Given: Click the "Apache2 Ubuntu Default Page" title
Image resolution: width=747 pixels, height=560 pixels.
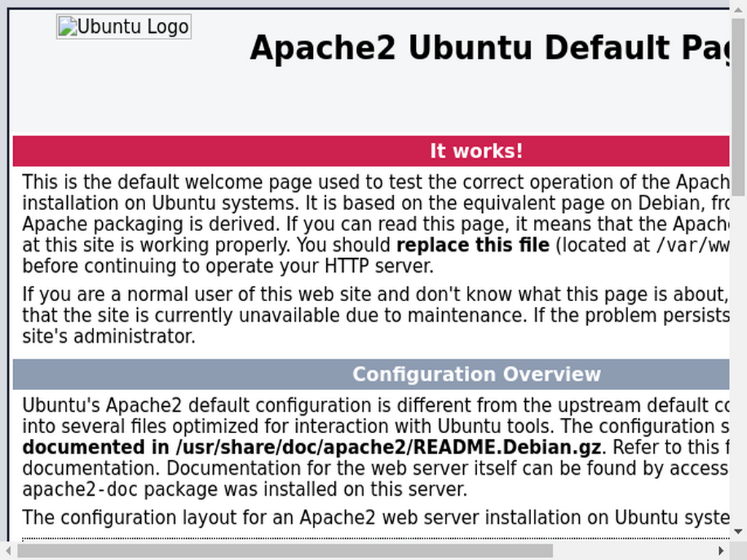Looking at the screenshot, I should 489,48.
